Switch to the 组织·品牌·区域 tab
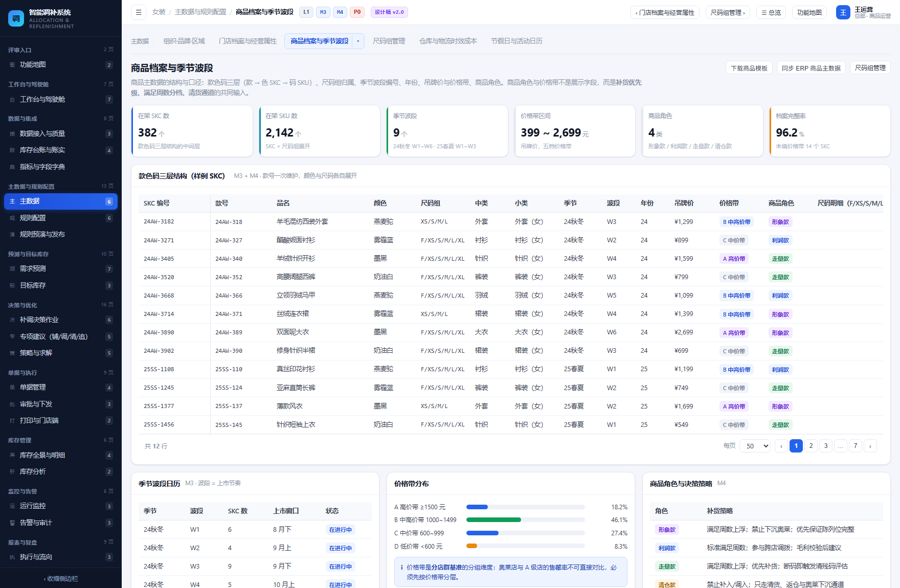Viewport: 900px width, 588px height. (184, 41)
